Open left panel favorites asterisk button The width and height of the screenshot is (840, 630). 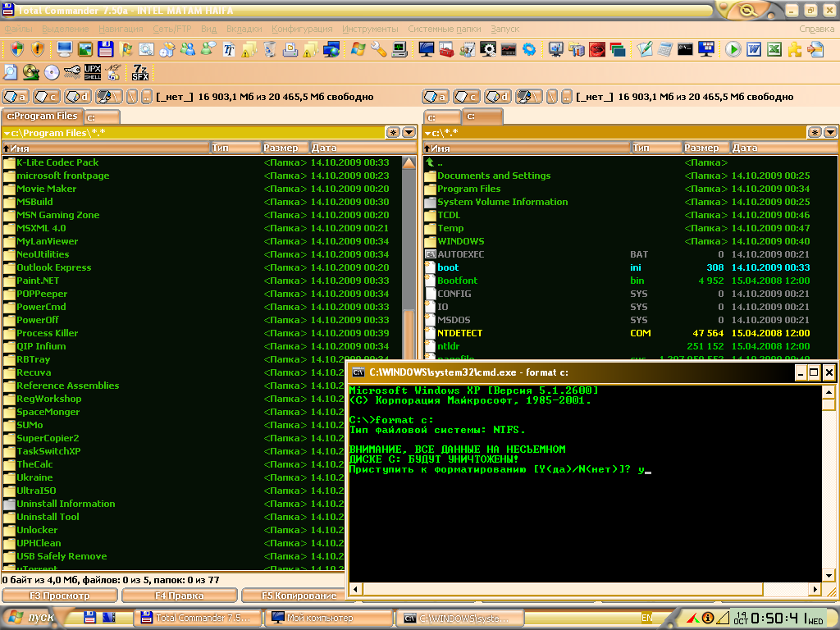click(x=393, y=132)
